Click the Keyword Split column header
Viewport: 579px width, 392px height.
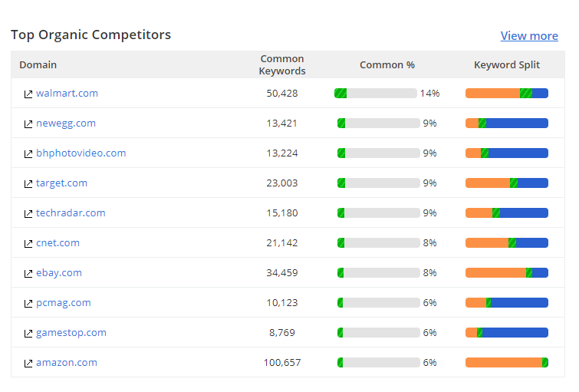[507, 65]
